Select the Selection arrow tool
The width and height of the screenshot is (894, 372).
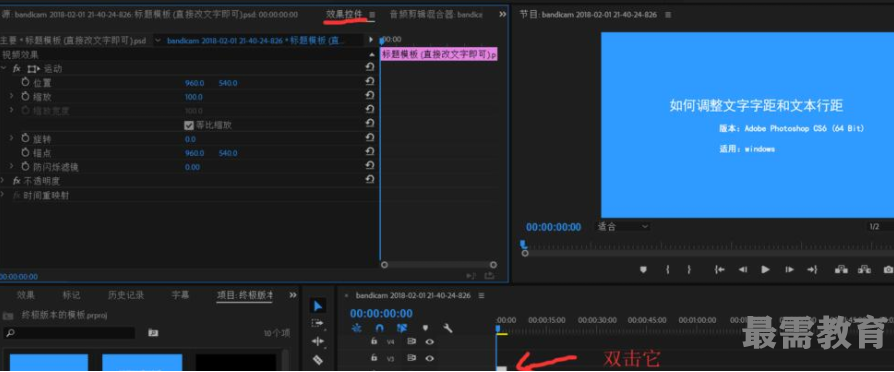coord(318,306)
